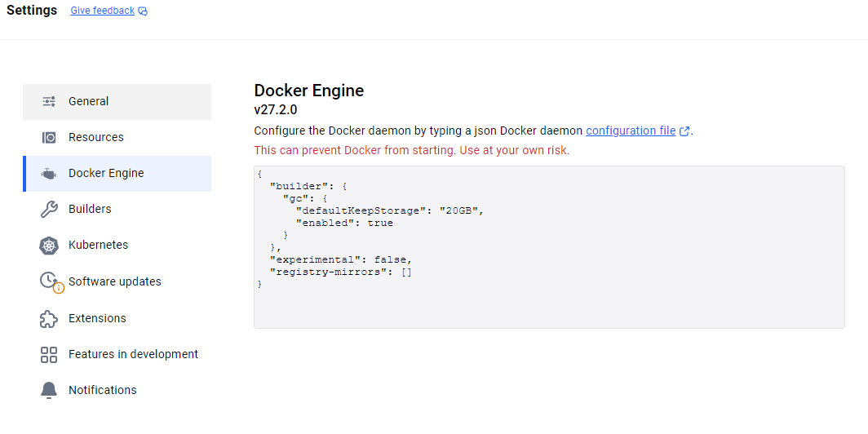Click the Give feedback link
868x434 pixels.
[103, 11]
